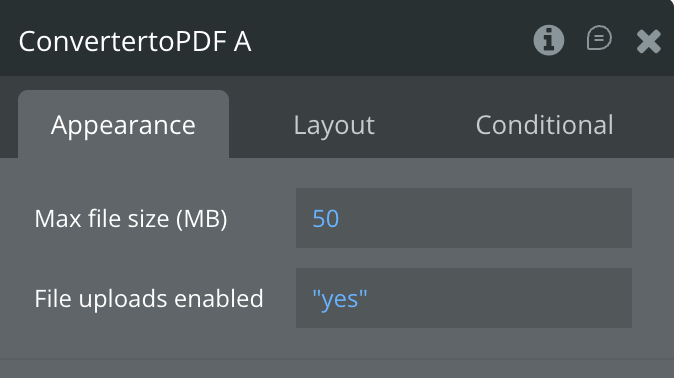Image resolution: width=674 pixels, height=378 pixels.
Task: Open the element info documentation icon
Action: (x=548, y=40)
